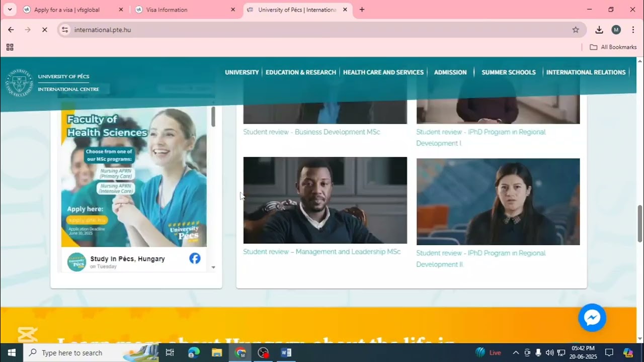The image size is (644, 362).
Task: Close the Visa Information tab
Action: click(x=233, y=10)
